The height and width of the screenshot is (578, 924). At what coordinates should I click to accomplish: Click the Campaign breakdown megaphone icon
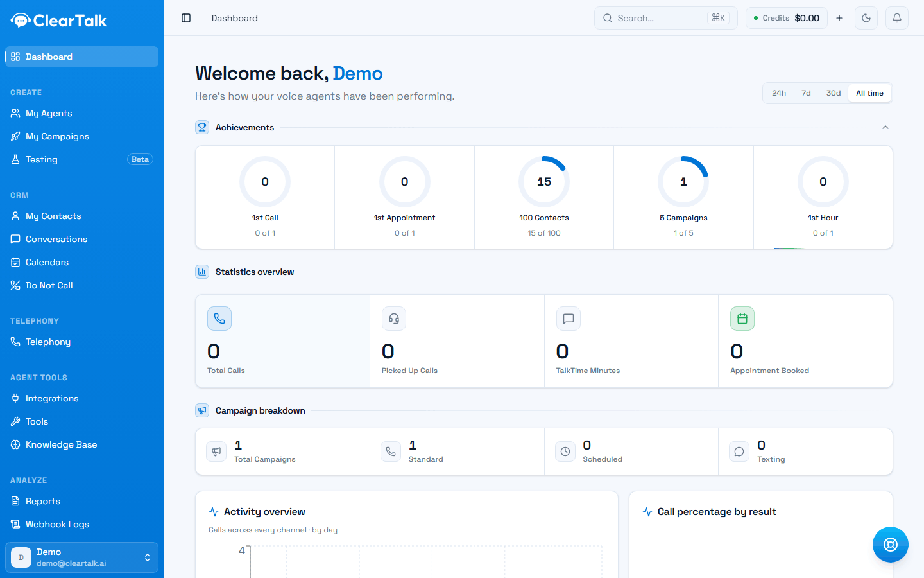click(202, 410)
